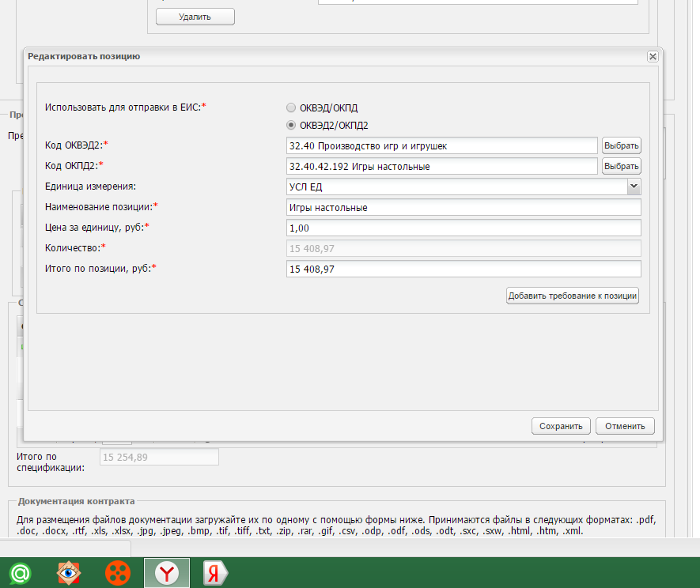The image size is (700, 588).
Task: Focus the Наименование позиции field
Action: (x=464, y=207)
